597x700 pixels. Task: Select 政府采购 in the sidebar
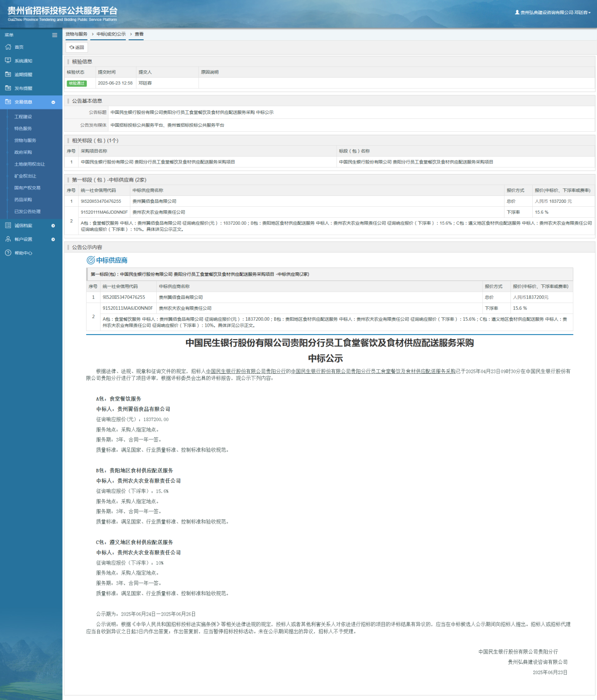(23, 153)
